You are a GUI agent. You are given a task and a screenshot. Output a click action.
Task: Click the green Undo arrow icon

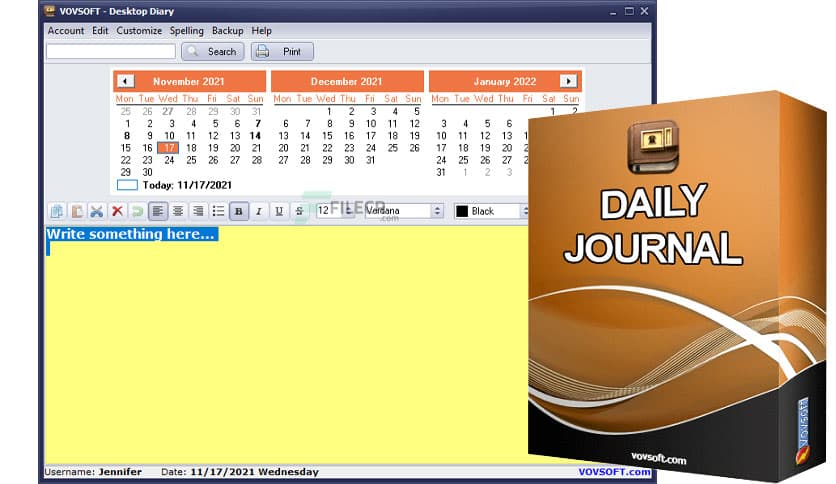(x=137, y=211)
